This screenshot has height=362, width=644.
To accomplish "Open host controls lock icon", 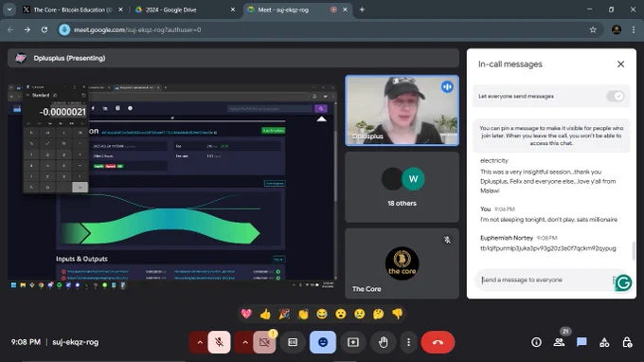I will [x=627, y=342].
